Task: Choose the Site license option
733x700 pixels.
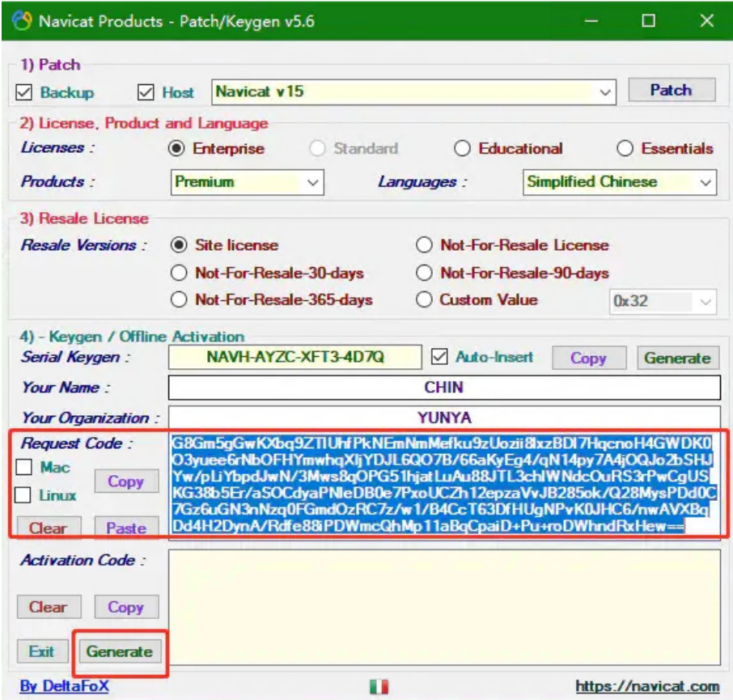Action: click(179, 245)
